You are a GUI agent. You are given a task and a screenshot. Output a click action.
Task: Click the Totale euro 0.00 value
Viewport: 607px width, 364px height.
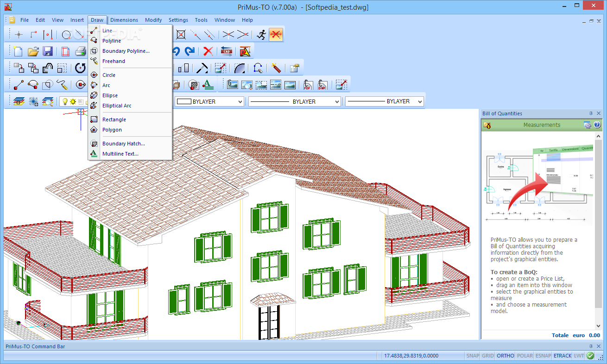[576, 335]
